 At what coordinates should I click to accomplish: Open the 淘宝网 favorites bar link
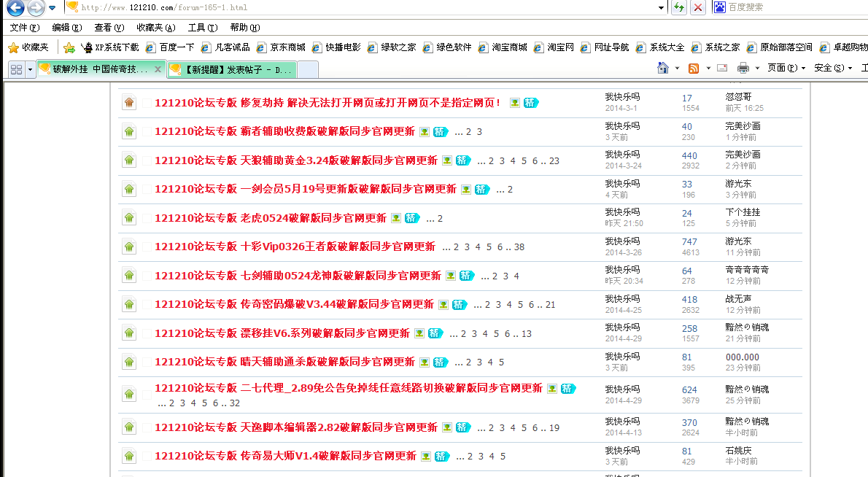554,47
